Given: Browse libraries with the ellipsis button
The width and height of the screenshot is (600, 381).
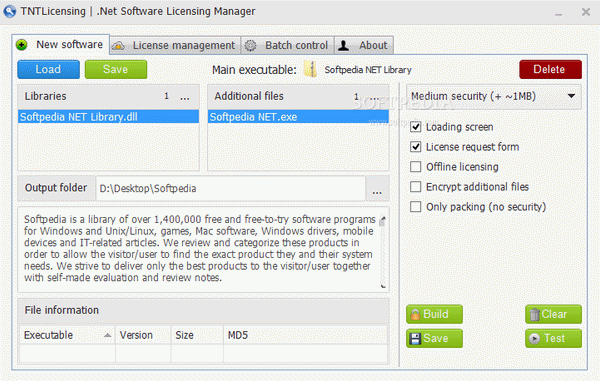Looking at the screenshot, I should 185,97.
